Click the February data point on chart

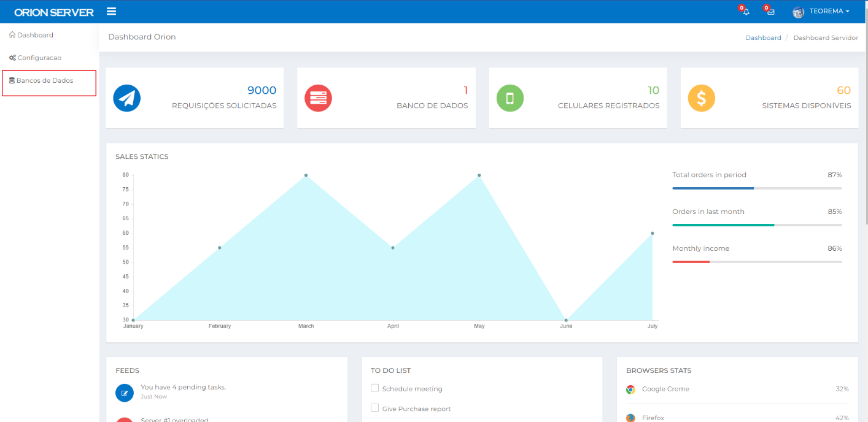[219, 248]
